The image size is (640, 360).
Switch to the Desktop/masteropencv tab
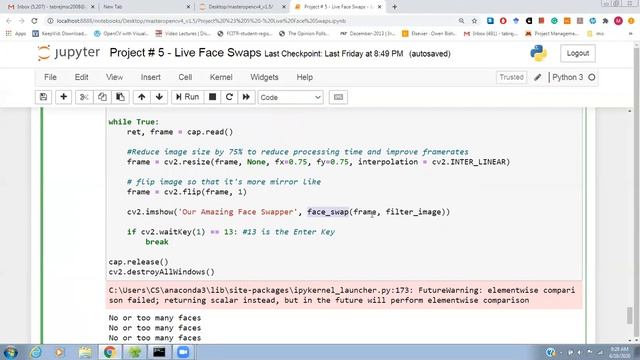[242, 7]
